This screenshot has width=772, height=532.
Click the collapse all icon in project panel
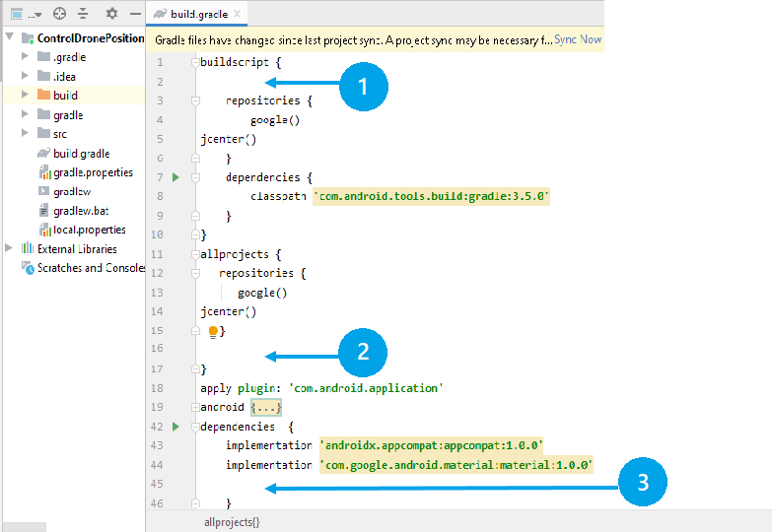83,14
